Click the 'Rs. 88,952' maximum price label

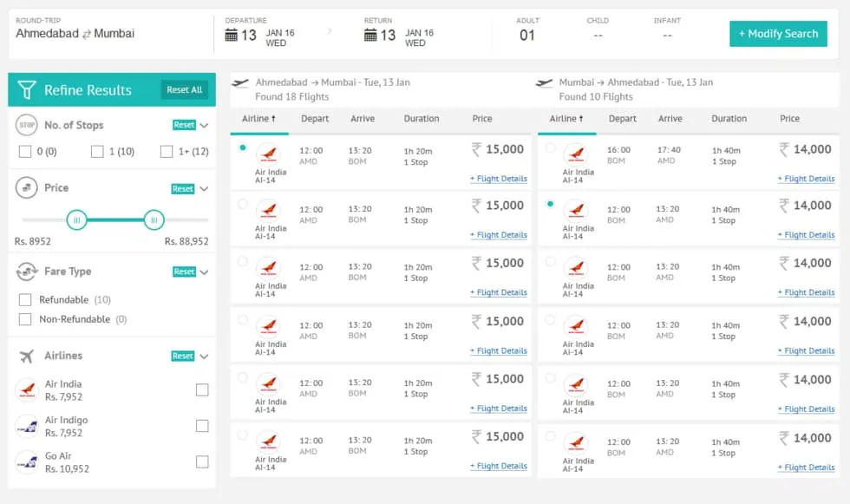(186, 242)
